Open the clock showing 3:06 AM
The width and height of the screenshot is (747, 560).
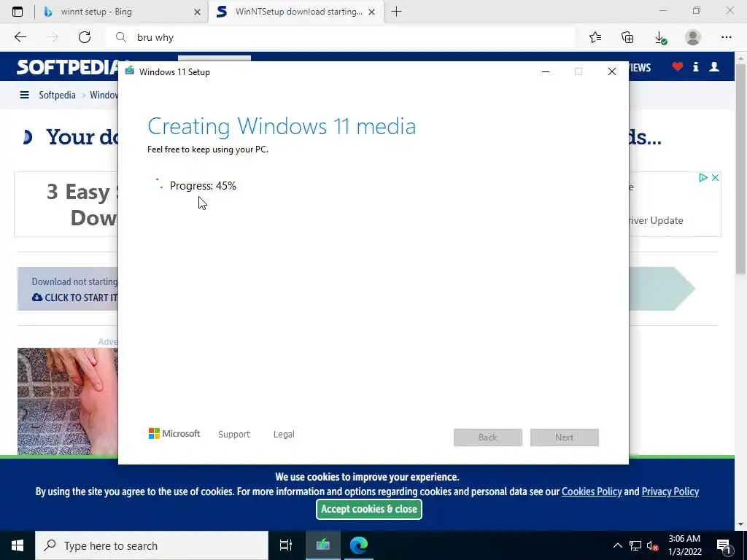point(684,545)
